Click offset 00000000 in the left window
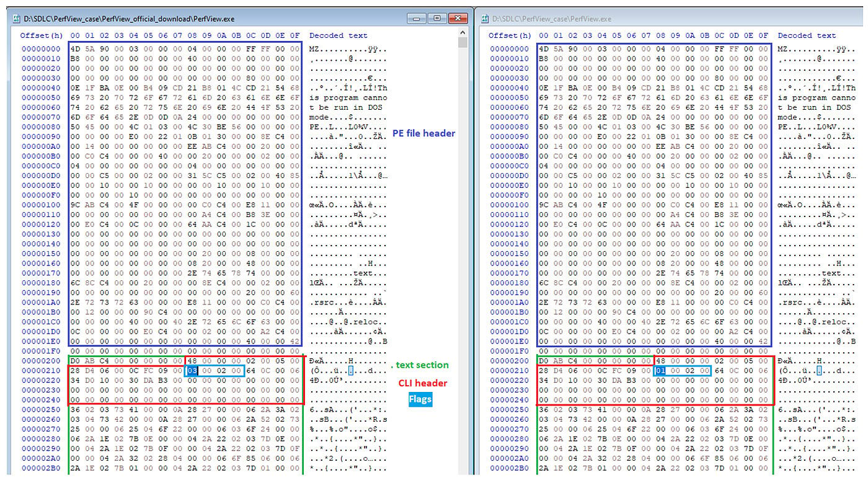868x480 pixels. 41,48
